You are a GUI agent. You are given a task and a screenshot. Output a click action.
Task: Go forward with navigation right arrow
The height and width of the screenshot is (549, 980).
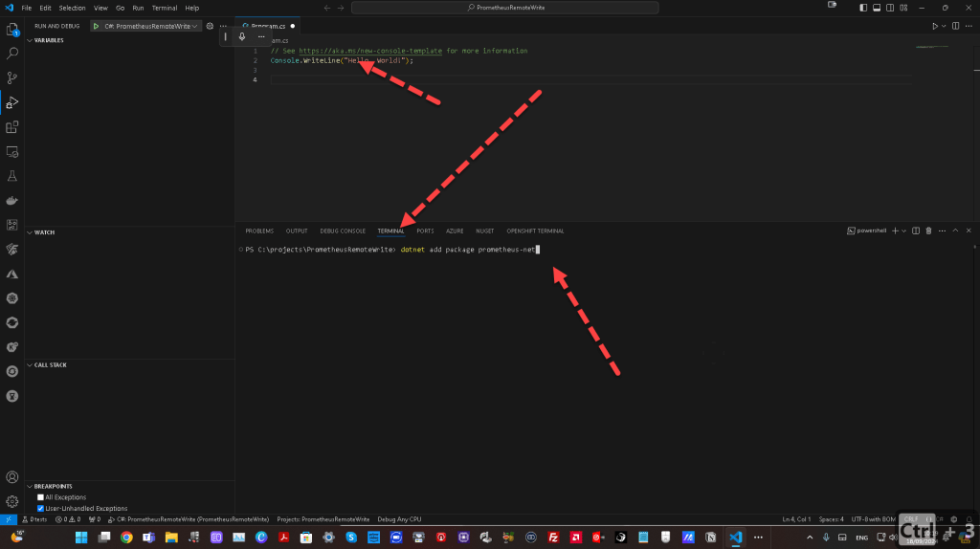coord(341,8)
